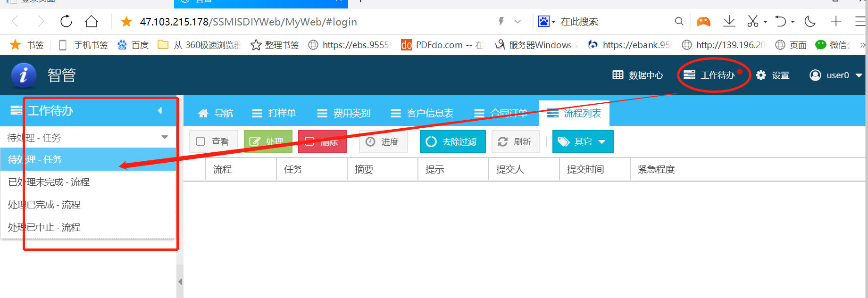Open 从360极速浏览器 bookmark folder
The height and width of the screenshot is (298, 868).
click(x=199, y=45)
